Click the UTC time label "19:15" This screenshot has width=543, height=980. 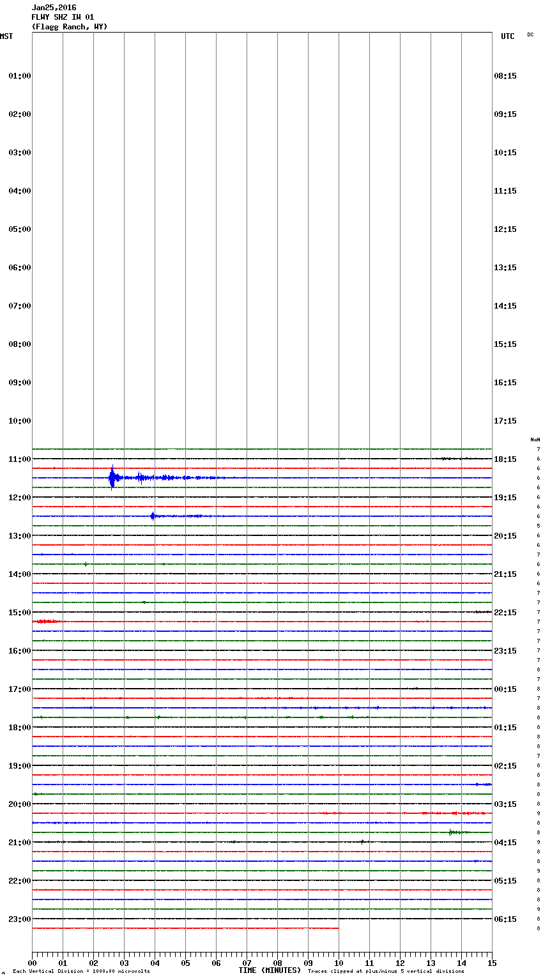[x=505, y=498]
